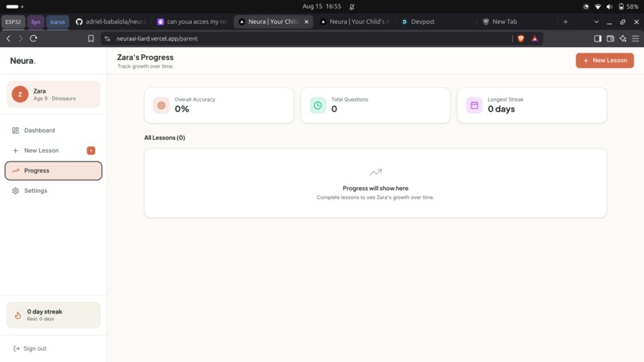
Task: Open Brave Shields lion icon
Action: [x=521, y=38]
